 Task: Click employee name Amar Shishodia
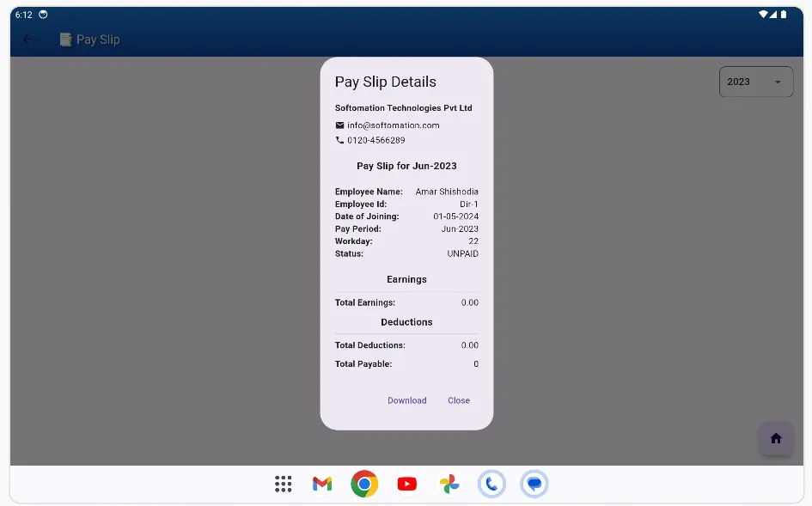447,192
